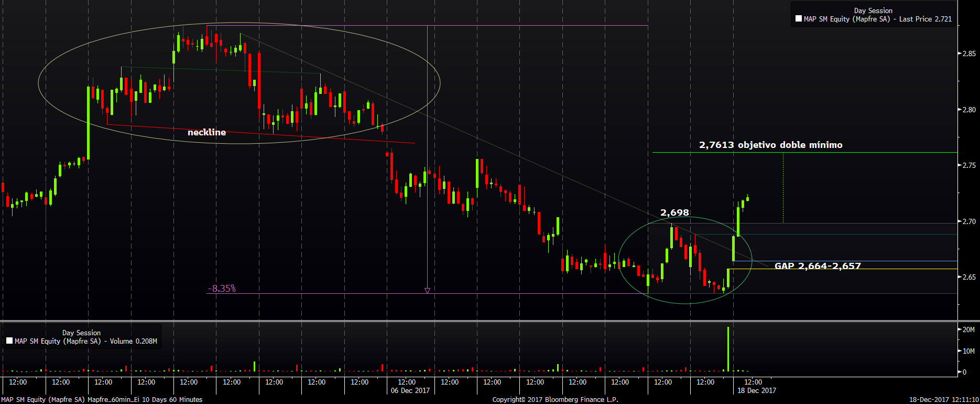This screenshot has height=404, width=980.
Task: Click the white Last Price legend swatch
Action: tap(799, 19)
